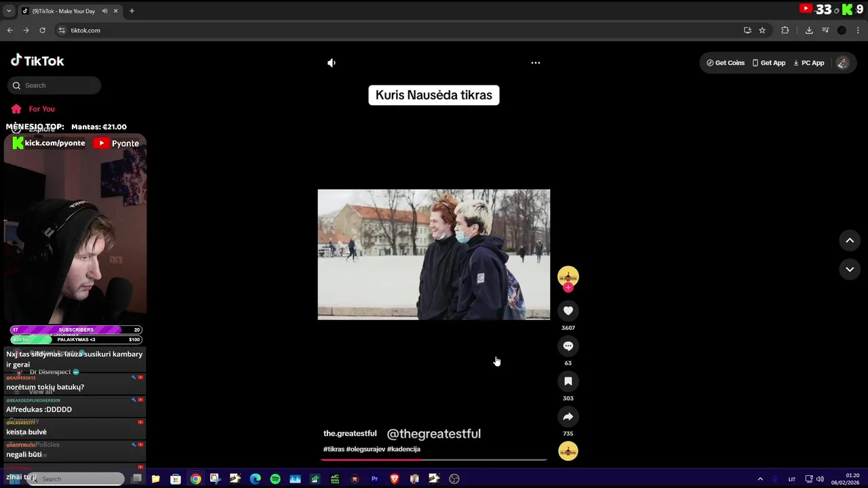This screenshot has height=488, width=868.
Task: Mute the TikTok browser tab audio icon
Action: click(x=104, y=11)
